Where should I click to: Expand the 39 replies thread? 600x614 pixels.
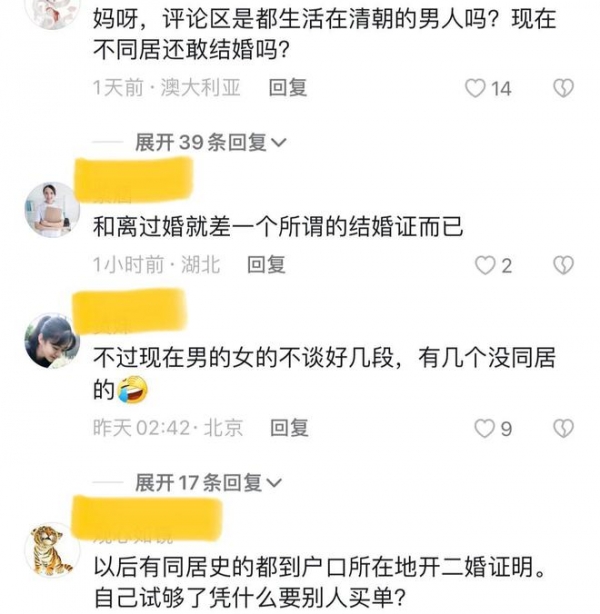[211, 142]
